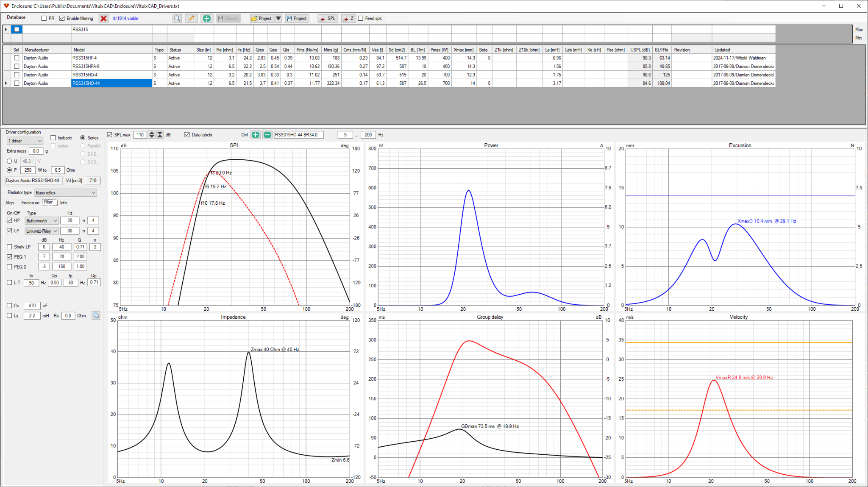The image size is (868, 487).
Task: Open the Radiator type Bass reflex dropdown
Action: coord(66,192)
